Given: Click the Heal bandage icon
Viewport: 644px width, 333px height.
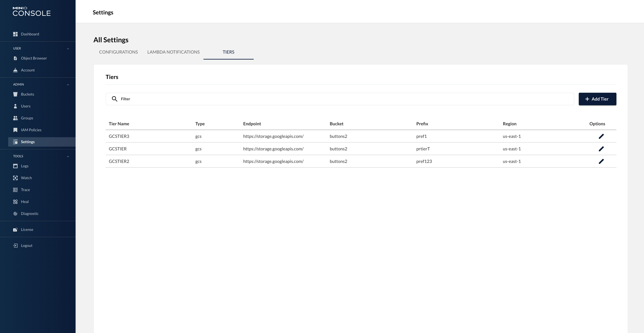Looking at the screenshot, I should coord(15,202).
